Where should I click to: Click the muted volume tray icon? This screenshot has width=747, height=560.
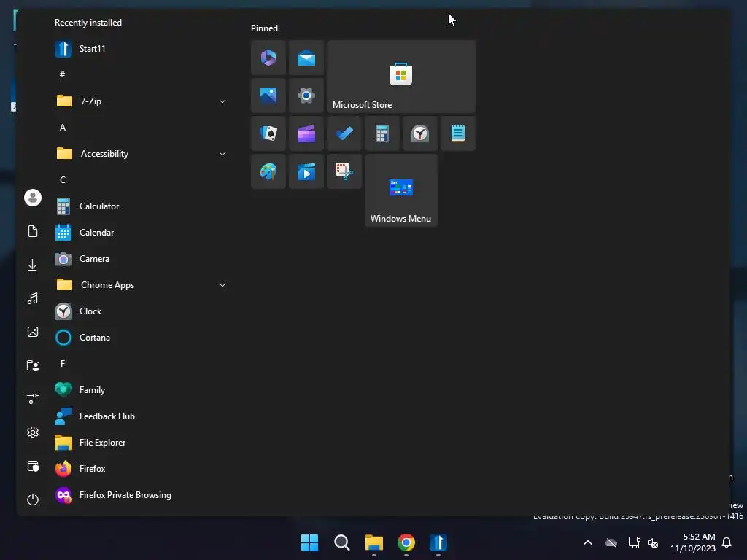click(x=653, y=542)
